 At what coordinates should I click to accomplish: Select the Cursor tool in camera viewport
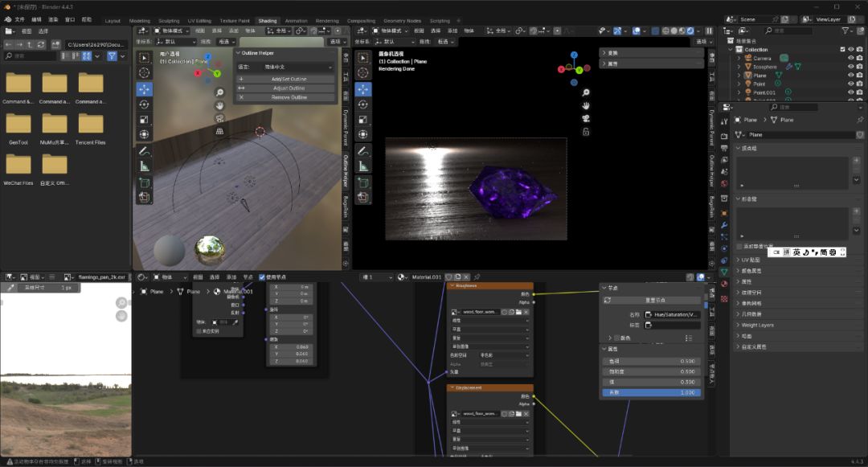coord(363,74)
